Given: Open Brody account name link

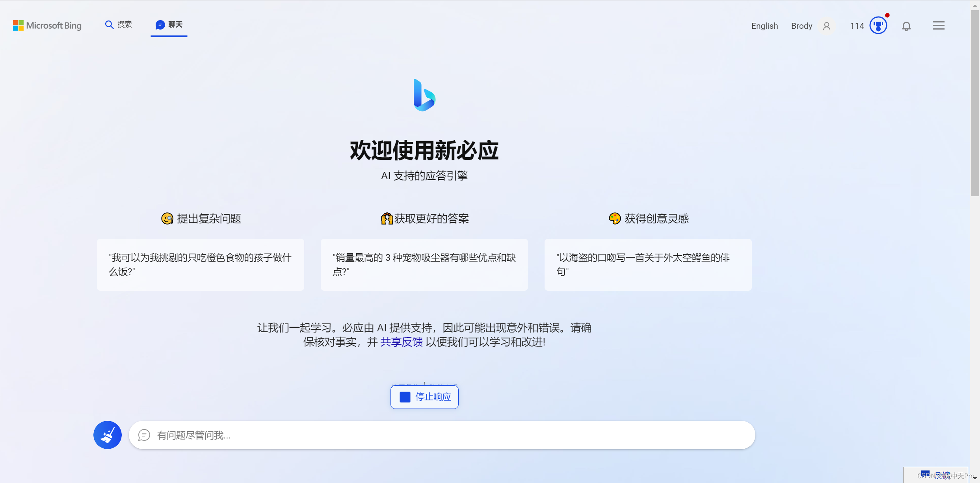Looking at the screenshot, I should 801,26.
